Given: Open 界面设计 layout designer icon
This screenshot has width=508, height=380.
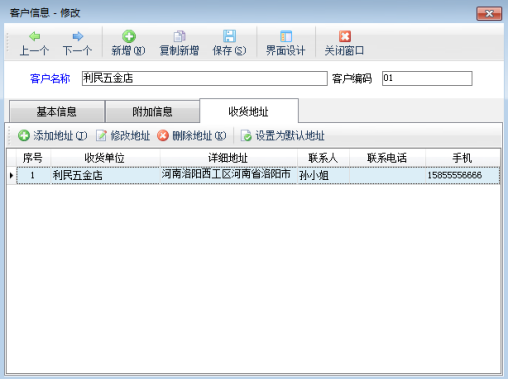Looking at the screenshot, I should point(286,36).
